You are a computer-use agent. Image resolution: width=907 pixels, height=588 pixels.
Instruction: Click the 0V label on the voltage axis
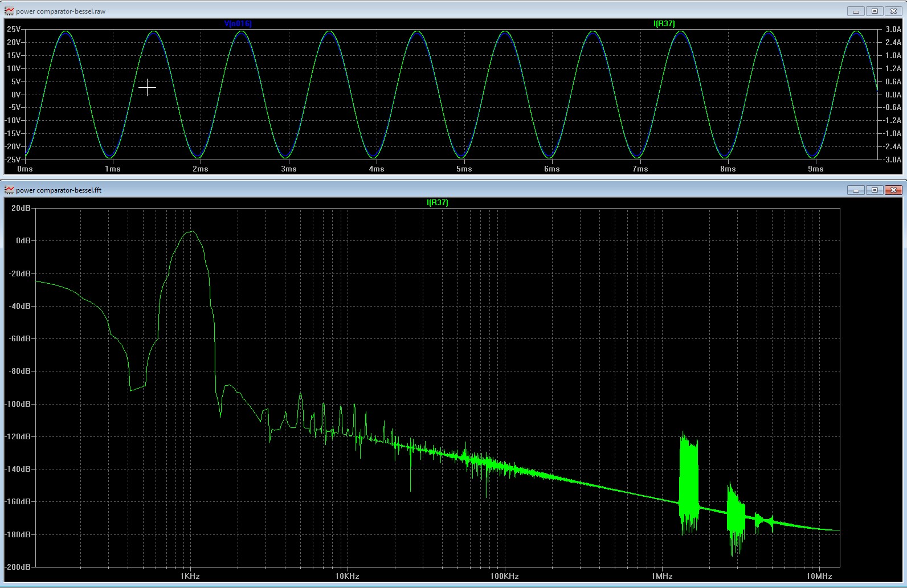click(15, 95)
